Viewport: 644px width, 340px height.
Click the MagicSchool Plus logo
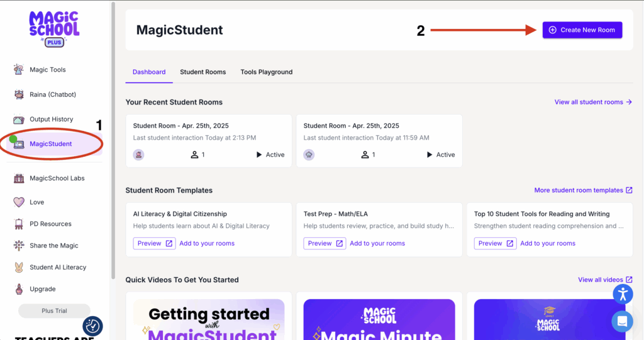coord(54,29)
